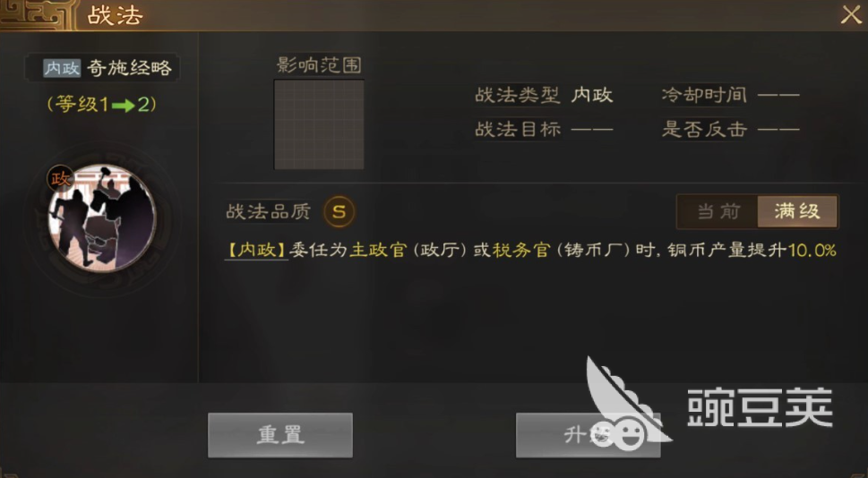Image resolution: width=868 pixels, height=478 pixels.
Task: Click the 重置 reset button
Action: (x=280, y=435)
